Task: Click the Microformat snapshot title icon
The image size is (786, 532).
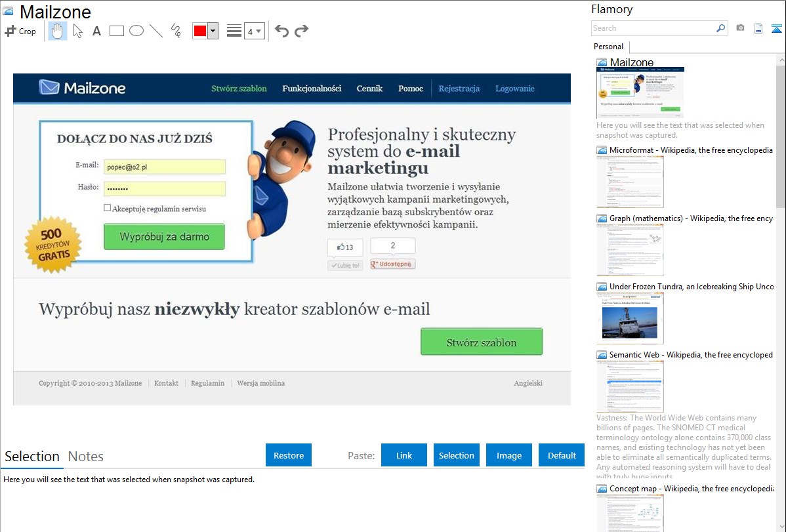Action: tap(602, 150)
